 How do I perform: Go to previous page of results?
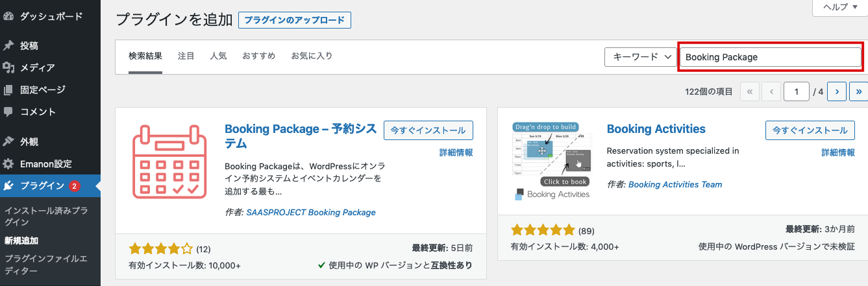click(x=771, y=92)
